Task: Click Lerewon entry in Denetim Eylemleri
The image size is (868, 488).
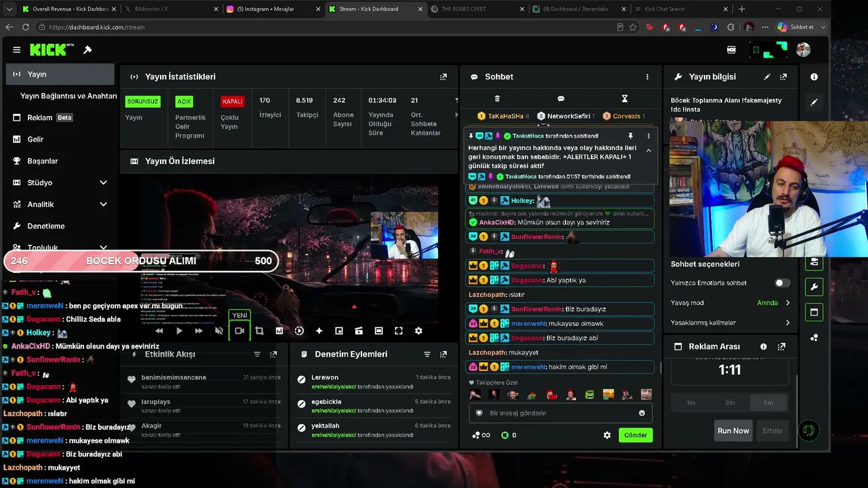Action: coord(325,378)
